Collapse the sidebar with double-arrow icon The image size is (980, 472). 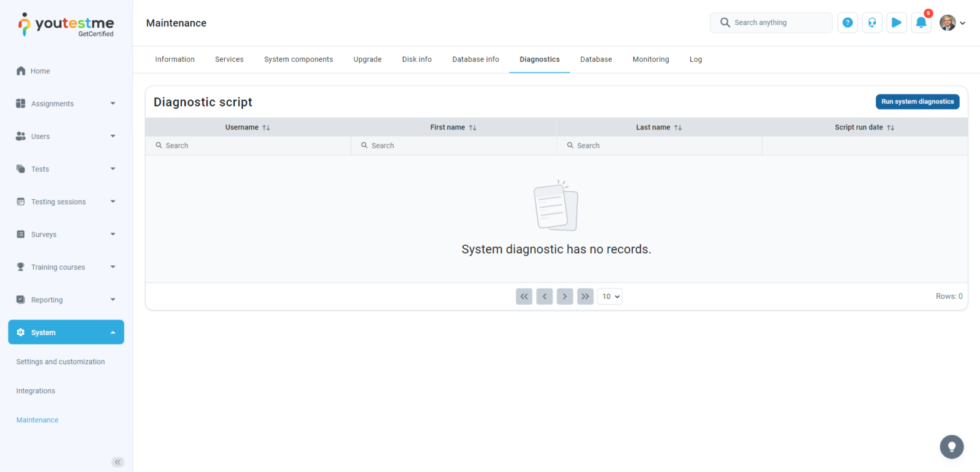(x=118, y=462)
